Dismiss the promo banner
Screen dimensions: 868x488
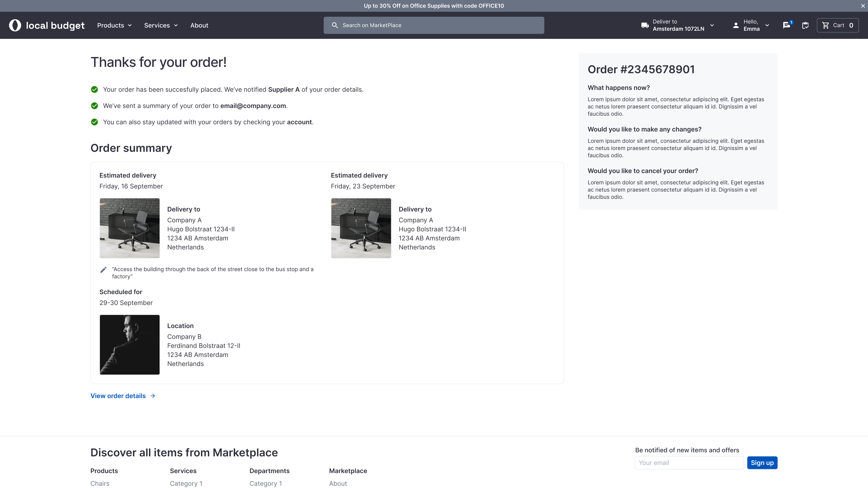point(863,6)
